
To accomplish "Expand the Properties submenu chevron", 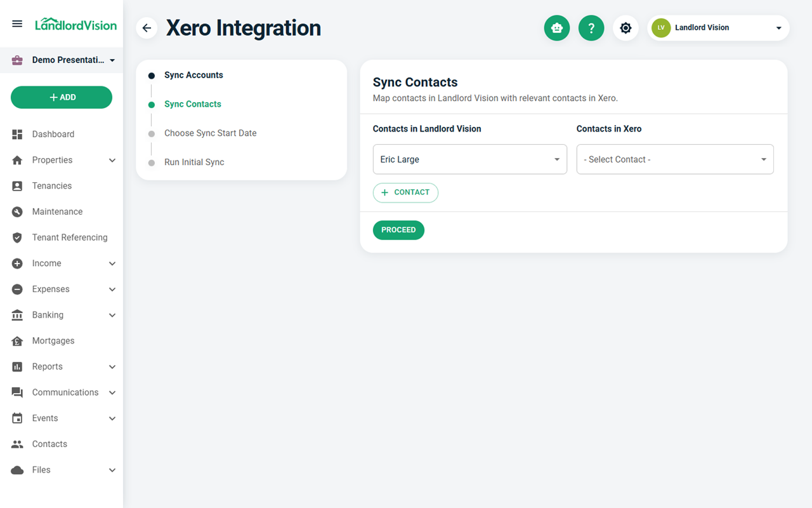I will [112, 160].
